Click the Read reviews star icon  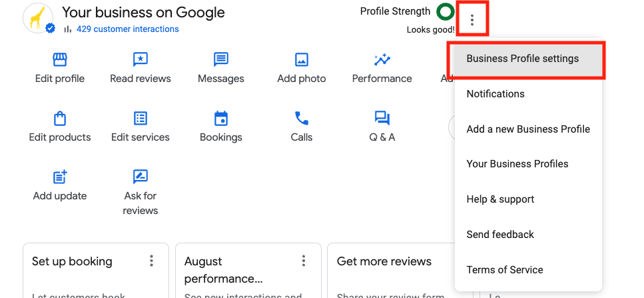click(x=141, y=60)
